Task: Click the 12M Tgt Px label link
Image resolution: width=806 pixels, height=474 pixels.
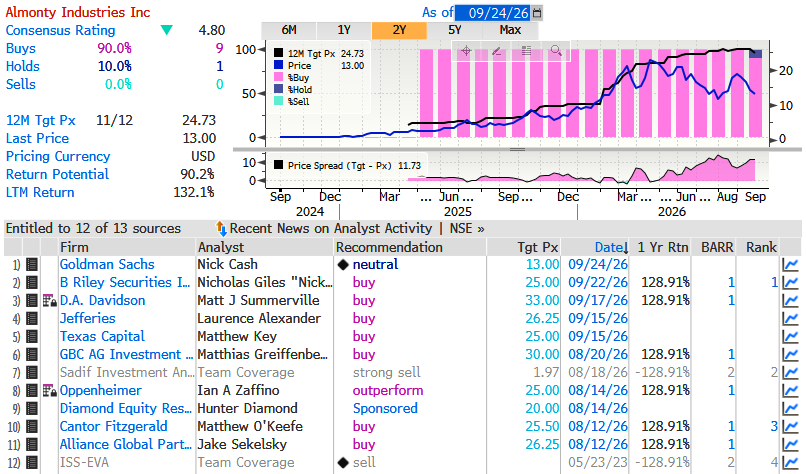Action: point(41,120)
